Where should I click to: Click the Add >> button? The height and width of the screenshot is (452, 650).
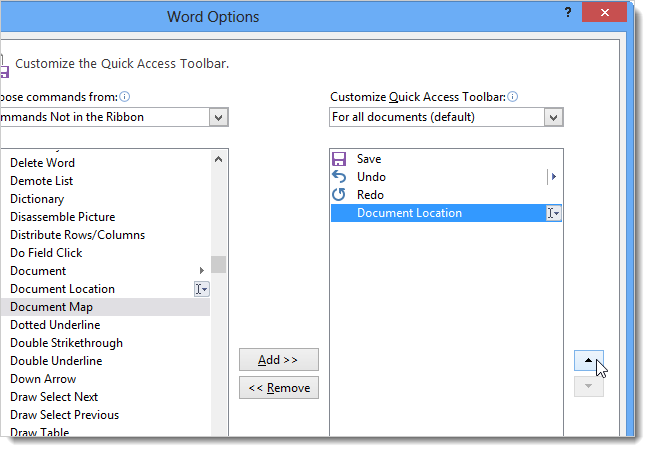tap(279, 360)
